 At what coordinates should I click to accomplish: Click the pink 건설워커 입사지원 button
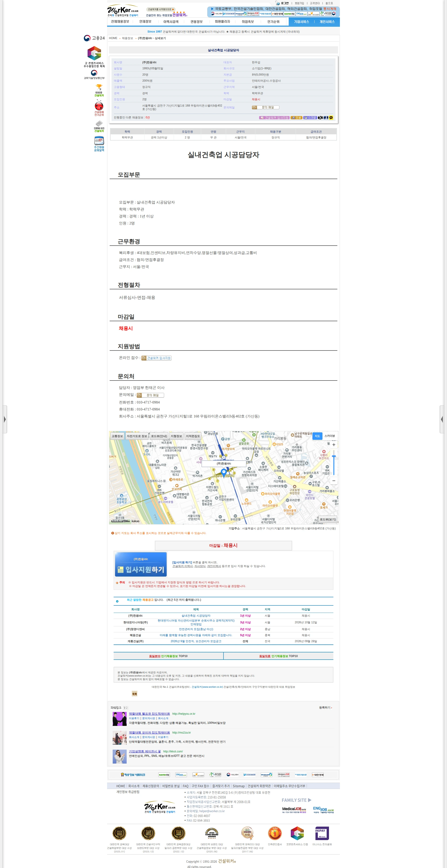point(274,118)
